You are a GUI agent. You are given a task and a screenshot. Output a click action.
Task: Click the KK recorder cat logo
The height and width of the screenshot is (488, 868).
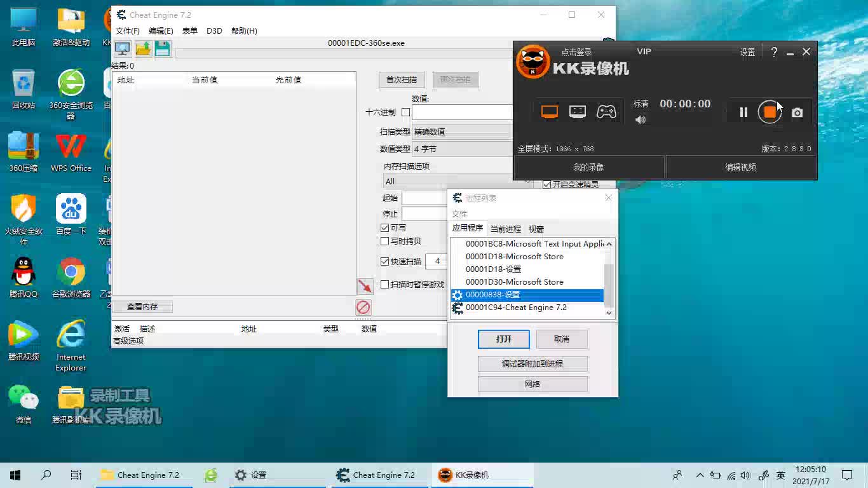point(532,62)
